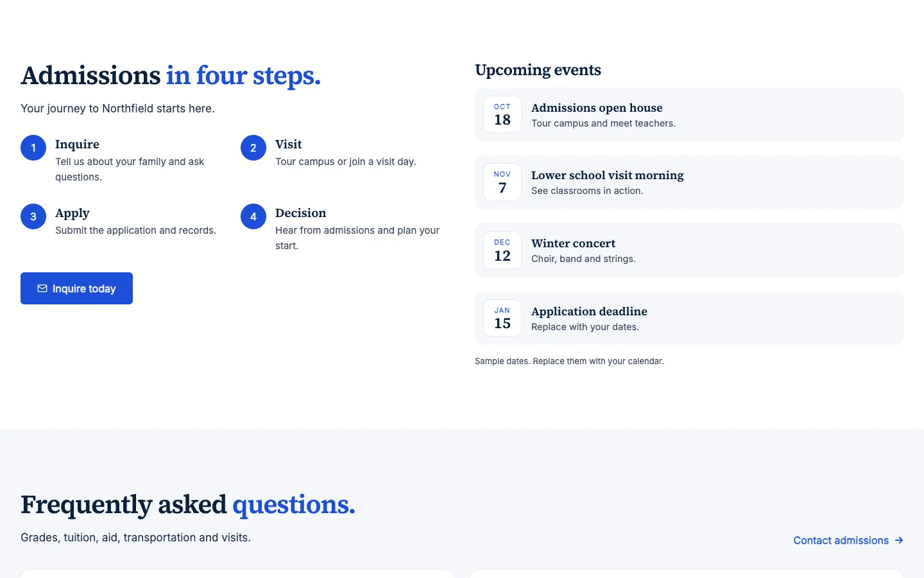
Task: Select the JAN 15 date badge
Action: pos(502,318)
